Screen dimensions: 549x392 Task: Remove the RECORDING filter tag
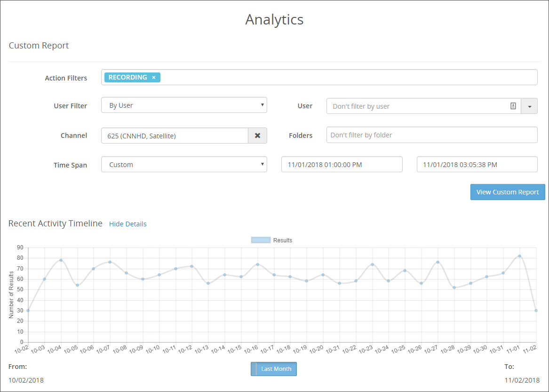pyautogui.click(x=154, y=78)
